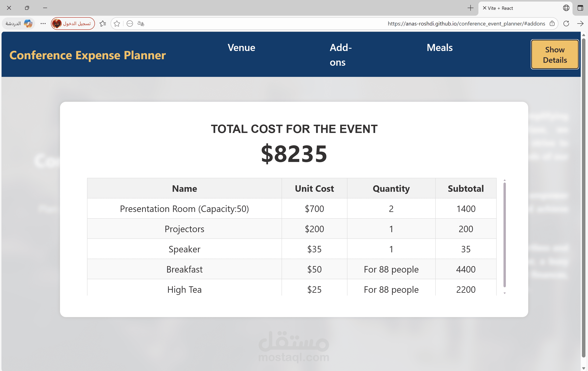The width and height of the screenshot is (588, 371).
Task: Click the translate page icon
Action: click(141, 24)
